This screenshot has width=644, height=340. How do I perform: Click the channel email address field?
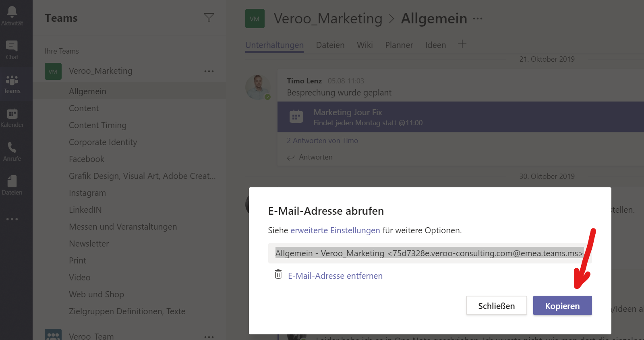[429, 253]
